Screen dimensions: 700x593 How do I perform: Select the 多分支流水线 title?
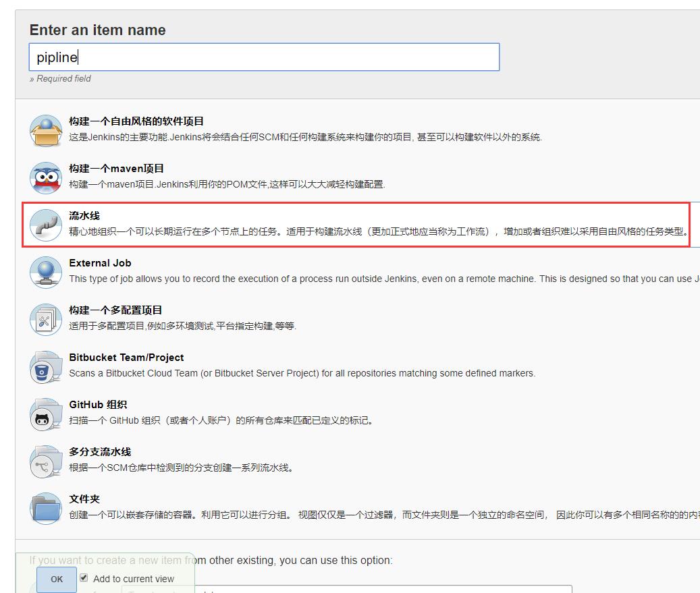coord(100,452)
